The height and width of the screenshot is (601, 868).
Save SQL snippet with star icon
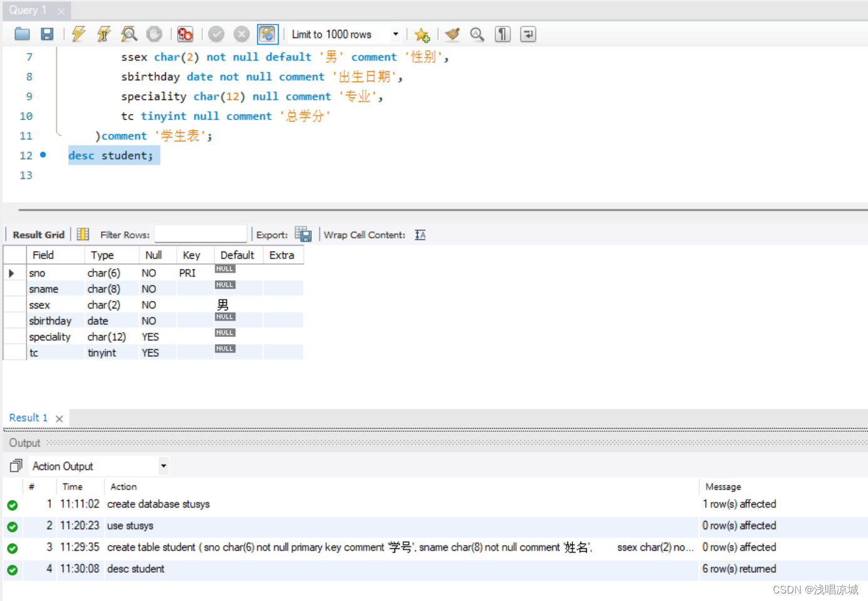[x=422, y=34]
